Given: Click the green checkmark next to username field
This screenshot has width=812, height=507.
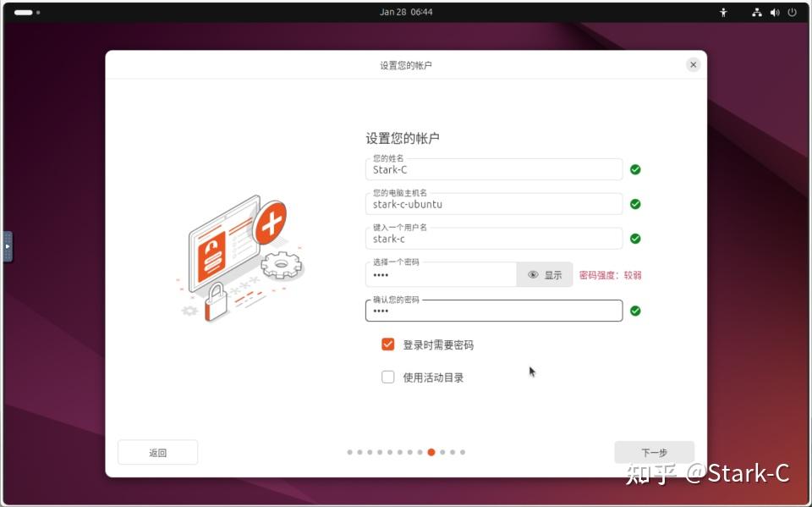Looking at the screenshot, I should pyautogui.click(x=635, y=239).
